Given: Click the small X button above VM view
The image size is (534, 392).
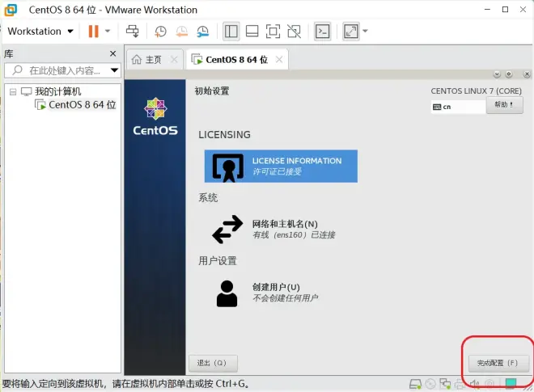Looking at the screenshot, I should pyautogui.click(x=527, y=74).
